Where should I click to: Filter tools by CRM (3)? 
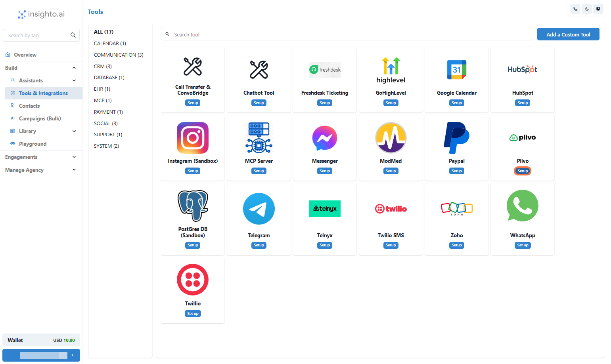pos(103,66)
